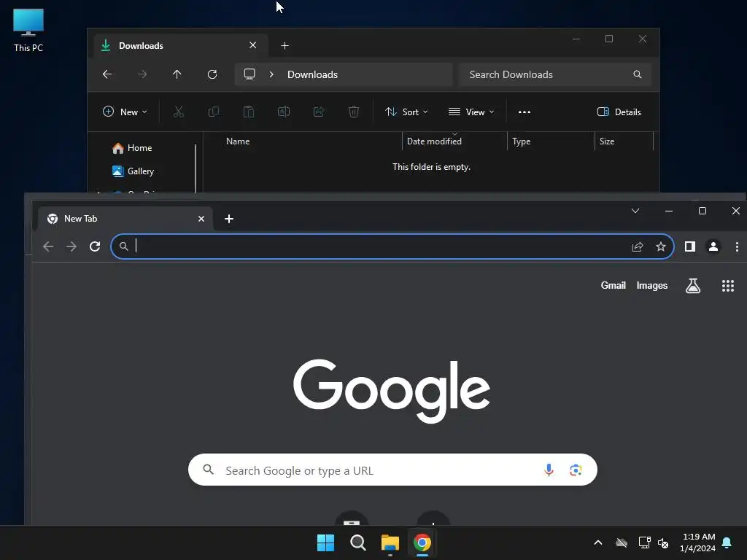Screen dimensions: 747x560
Task: Click the Delete trash icon in Explorer toolbar
Action: coord(354,112)
